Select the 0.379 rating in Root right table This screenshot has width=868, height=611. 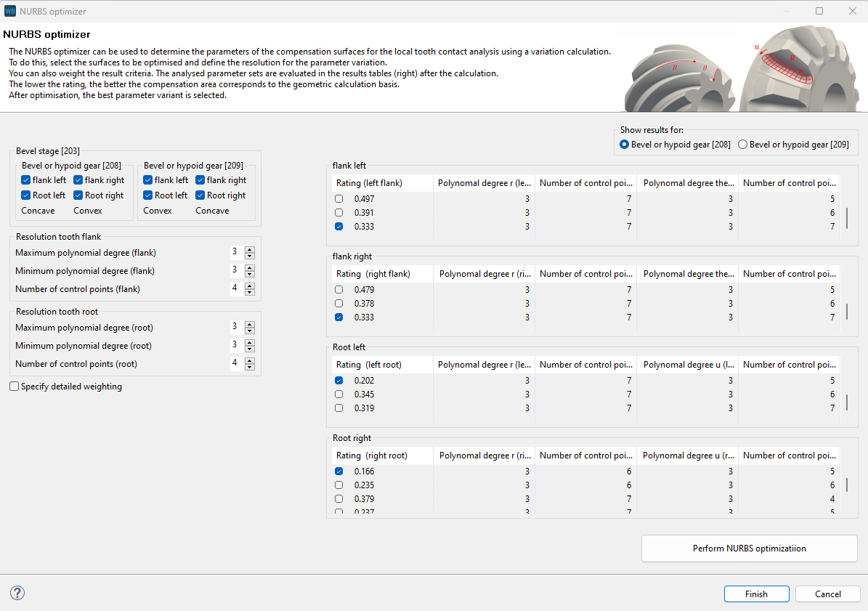(338, 498)
